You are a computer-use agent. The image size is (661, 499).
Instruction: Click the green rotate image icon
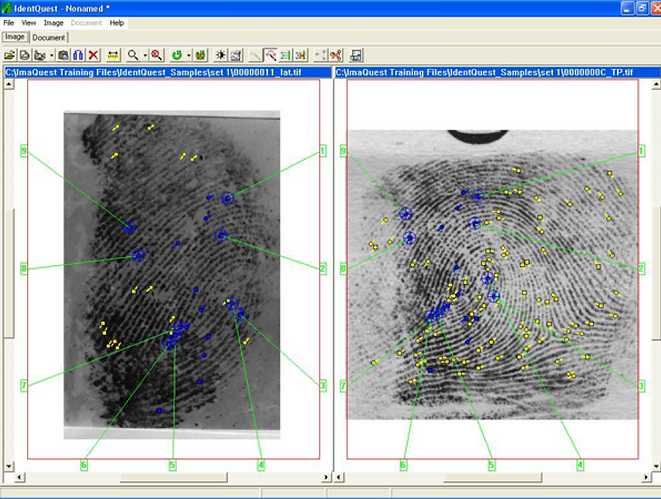177,55
